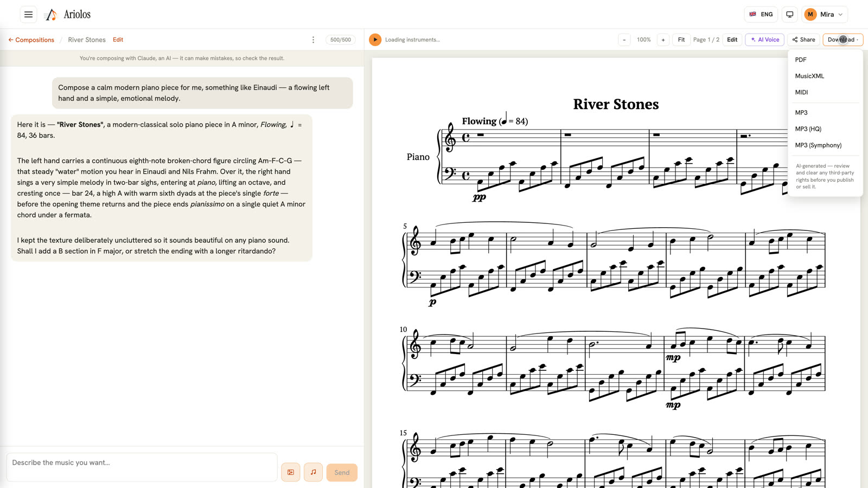Screen dimensions: 868x488
Task: Zoom in with the plus button
Action: [663, 40]
